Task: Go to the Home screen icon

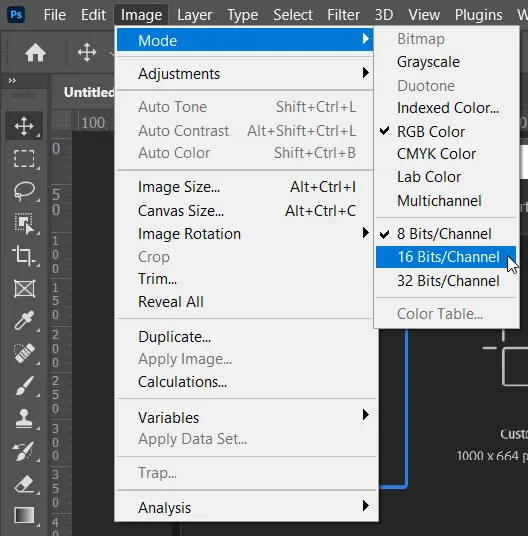Action: 35,53
